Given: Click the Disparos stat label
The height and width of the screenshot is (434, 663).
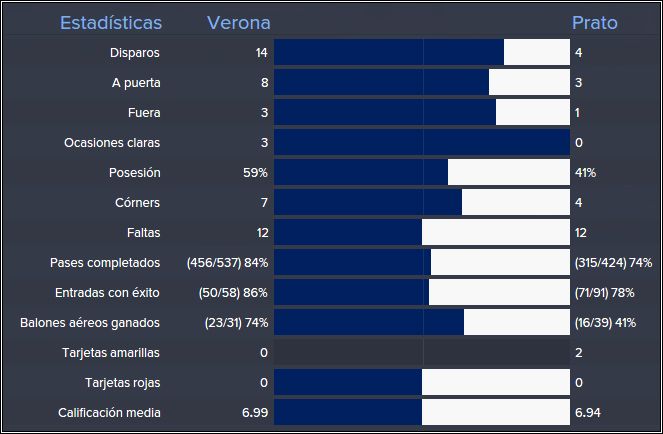Looking at the screenshot, I should pos(135,53).
